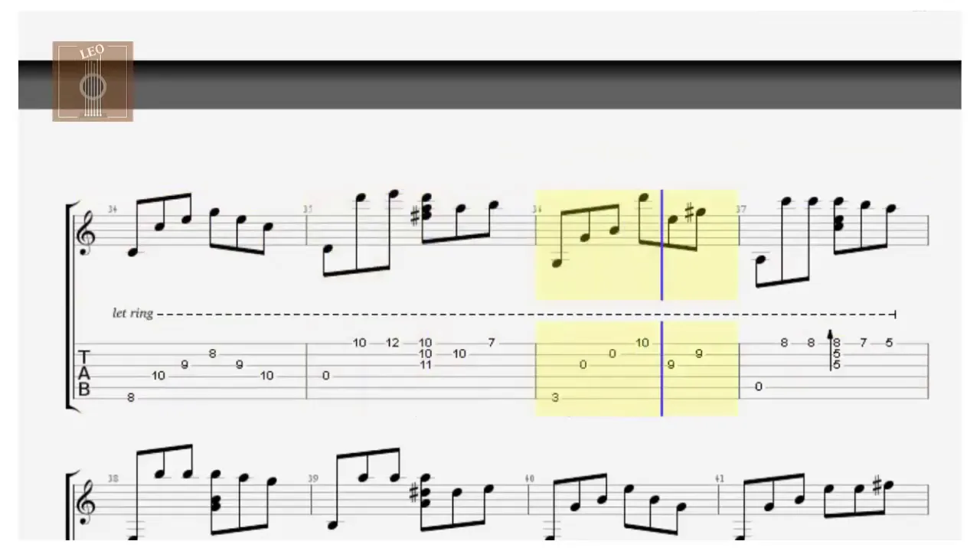This screenshot has width=980, height=551.
Task: Click the LEO guitar logo thumbnail
Action: coord(93,81)
